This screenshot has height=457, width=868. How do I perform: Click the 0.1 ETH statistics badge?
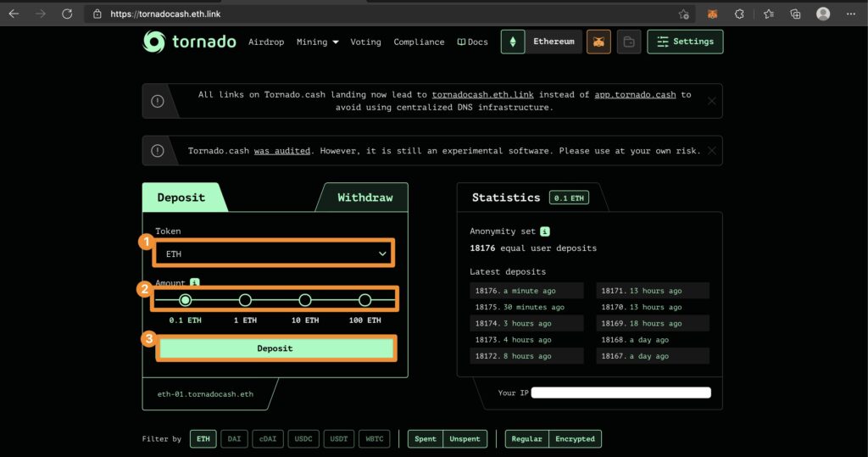click(569, 198)
